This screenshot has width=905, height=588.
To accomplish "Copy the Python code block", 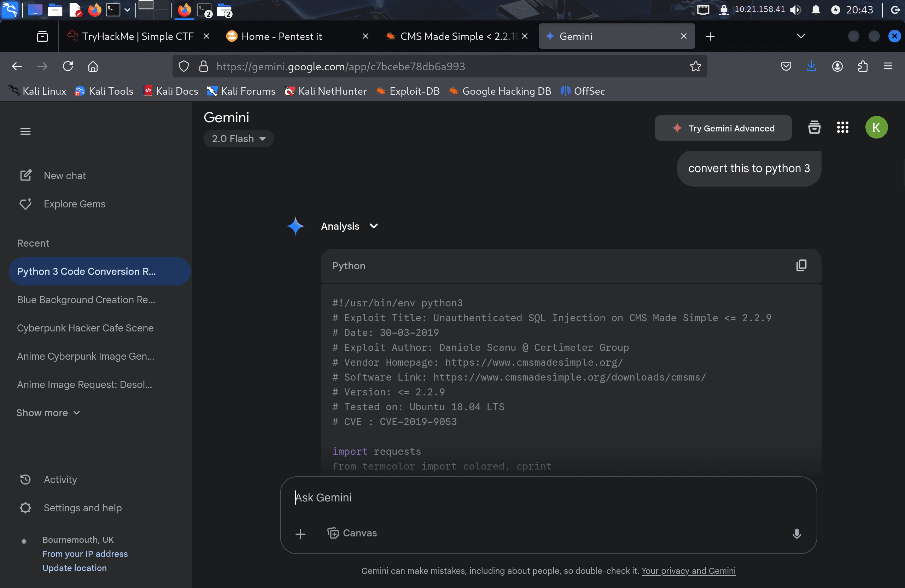I will click(x=801, y=265).
